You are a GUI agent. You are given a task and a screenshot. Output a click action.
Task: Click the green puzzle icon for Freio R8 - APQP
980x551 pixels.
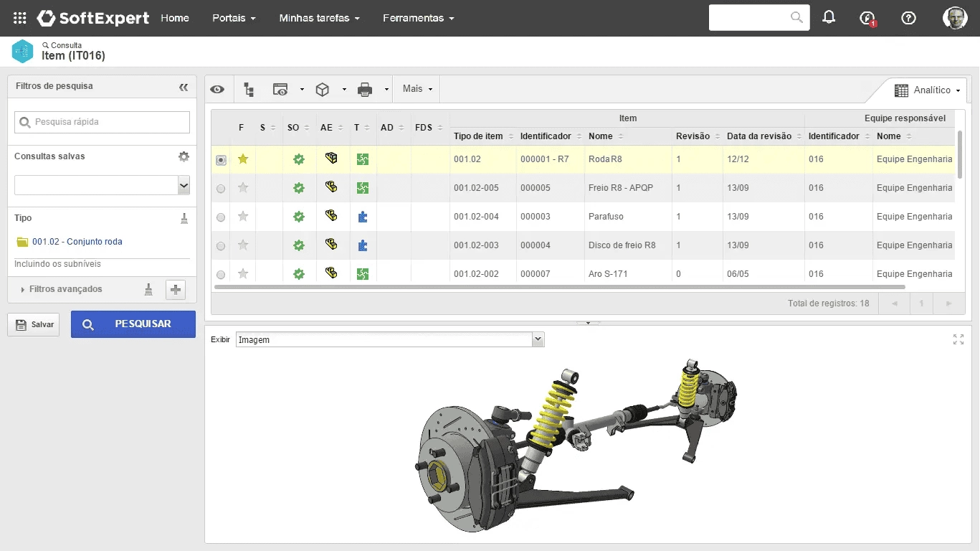pos(362,187)
